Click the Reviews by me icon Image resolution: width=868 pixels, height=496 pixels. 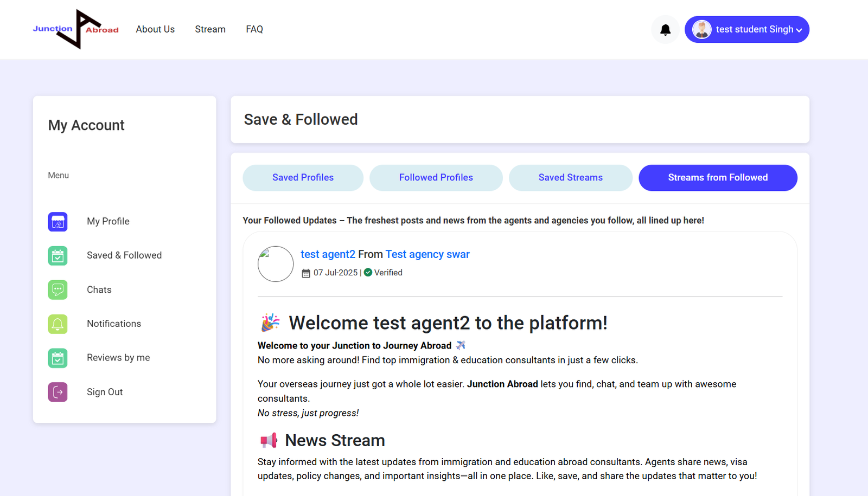tap(58, 358)
